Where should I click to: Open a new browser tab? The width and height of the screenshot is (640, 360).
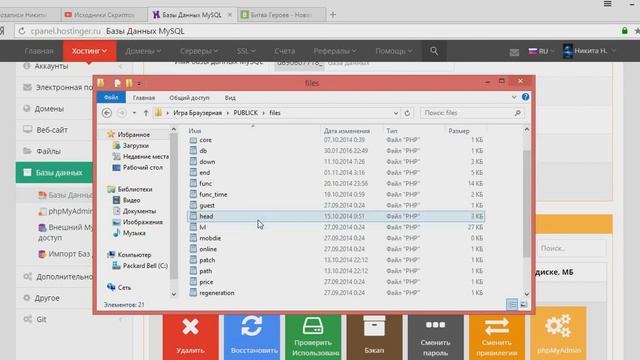click(x=333, y=15)
